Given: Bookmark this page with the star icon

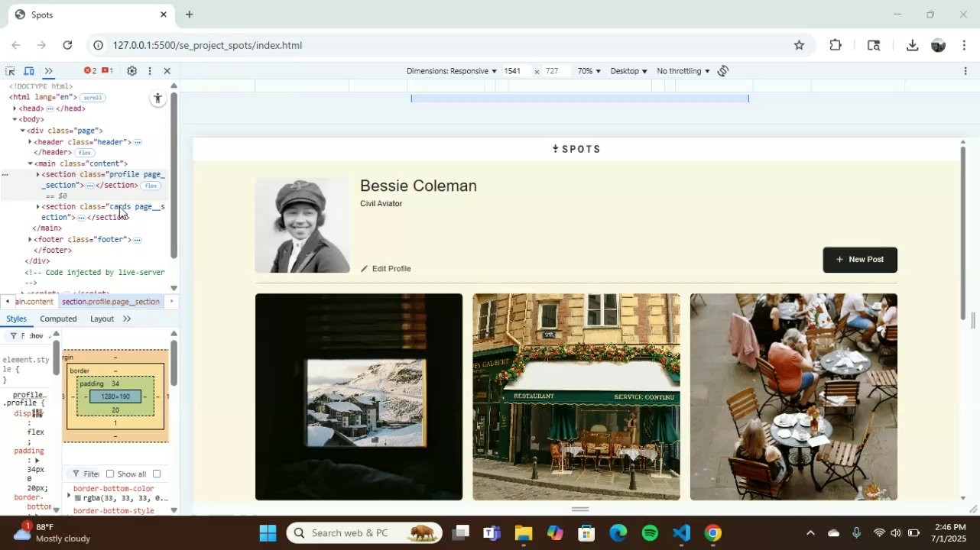Looking at the screenshot, I should [799, 45].
